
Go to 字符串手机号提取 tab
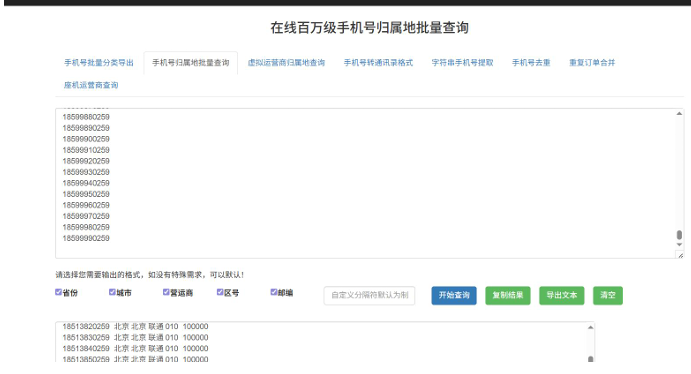(x=462, y=63)
